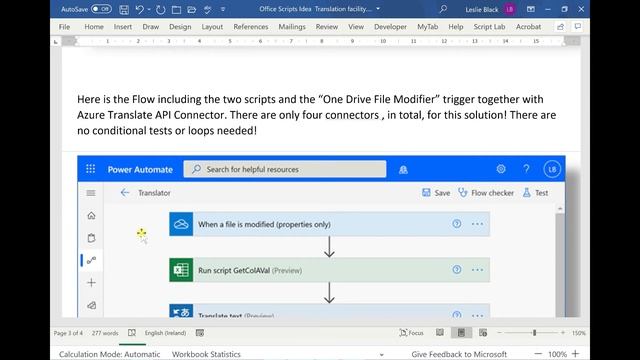Click the Undo icon
This screenshot has height=360, width=640.
[140, 9]
